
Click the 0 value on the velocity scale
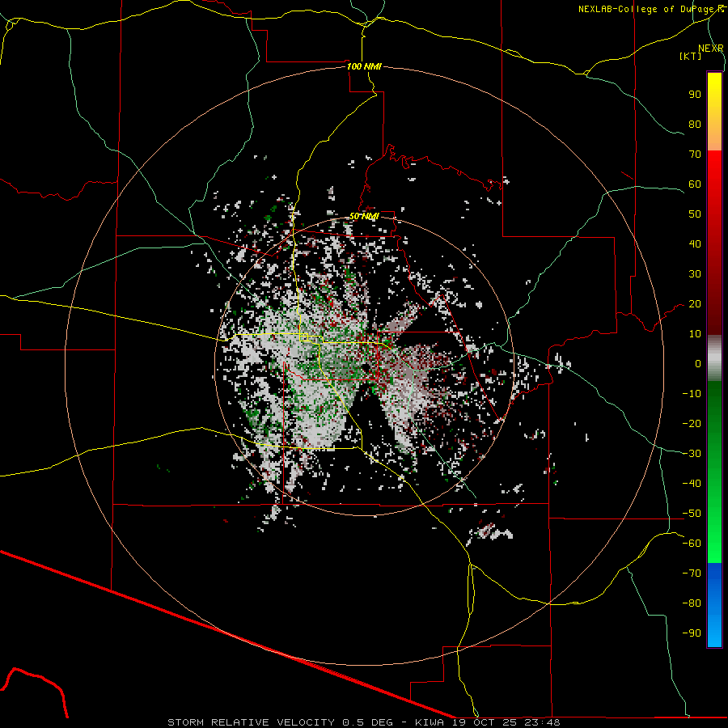click(698, 363)
